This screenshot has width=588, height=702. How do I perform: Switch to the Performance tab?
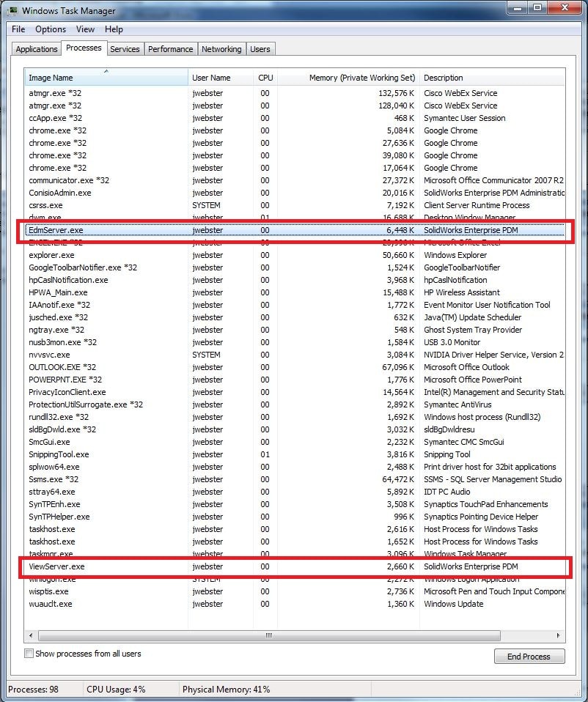click(x=171, y=49)
